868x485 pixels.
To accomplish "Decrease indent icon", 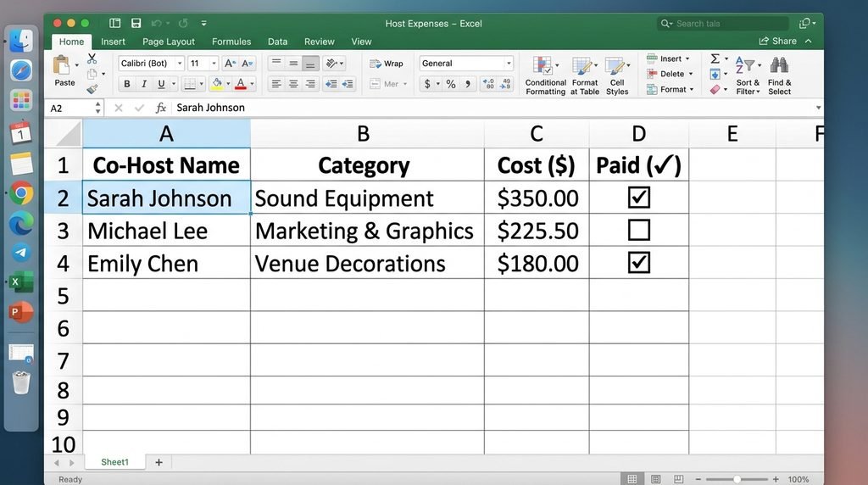I will [x=331, y=84].
